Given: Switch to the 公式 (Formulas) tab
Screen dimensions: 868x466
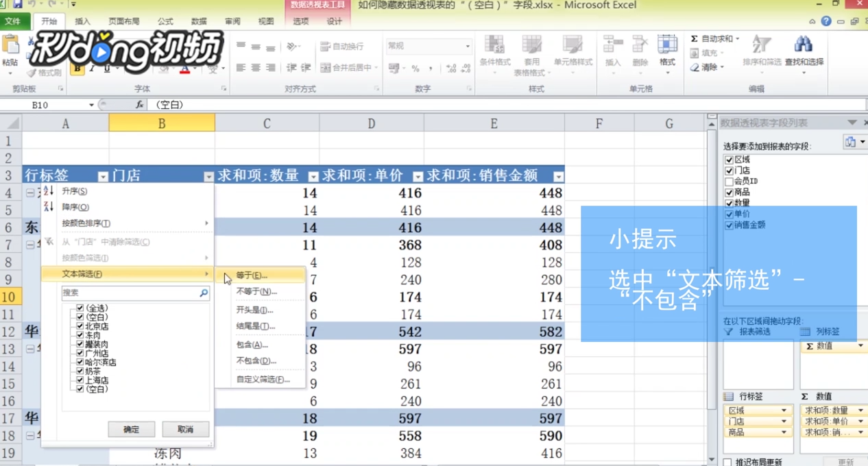Looking at the screenshot, I should [165, 21].
